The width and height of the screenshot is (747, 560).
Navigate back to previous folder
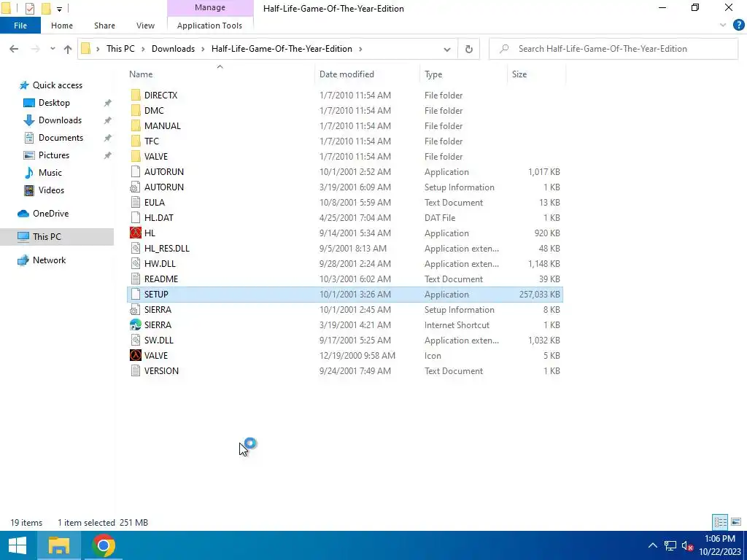(x=14, y=49)
